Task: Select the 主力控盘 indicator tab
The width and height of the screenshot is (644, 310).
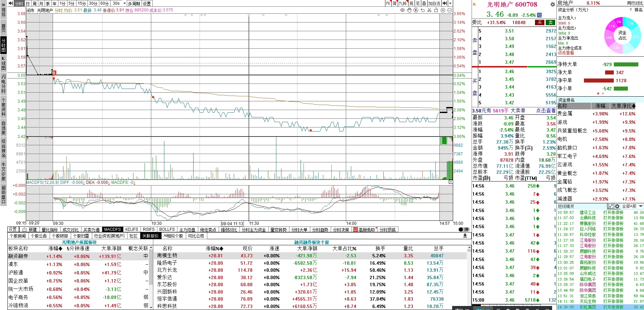Action: pos(187,229)
